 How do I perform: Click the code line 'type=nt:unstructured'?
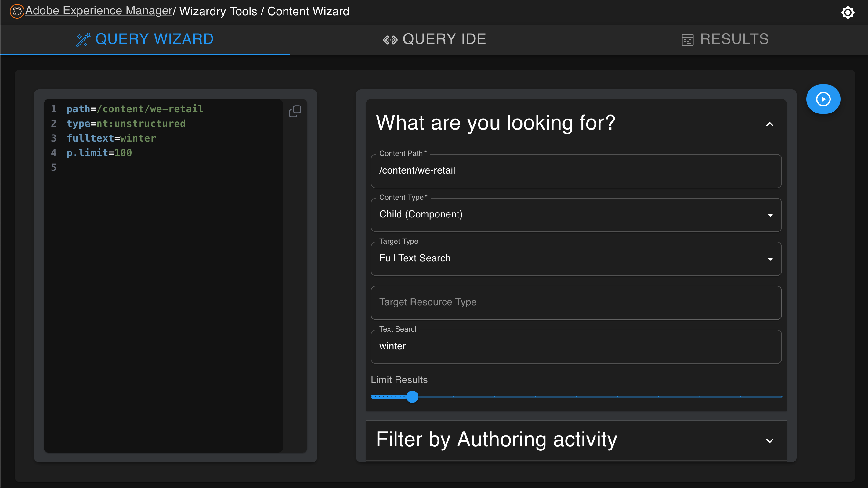coord(126,124)
